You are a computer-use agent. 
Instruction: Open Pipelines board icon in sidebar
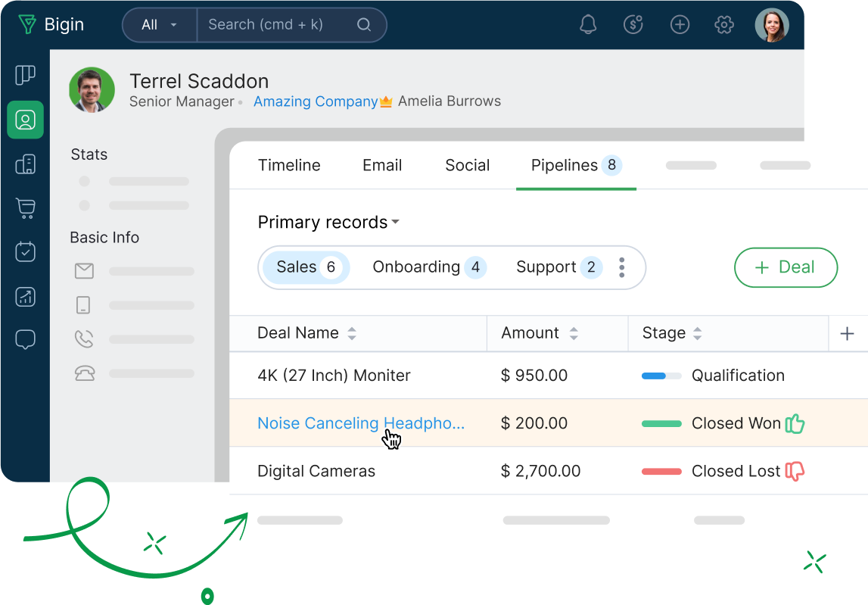(25, 75)
